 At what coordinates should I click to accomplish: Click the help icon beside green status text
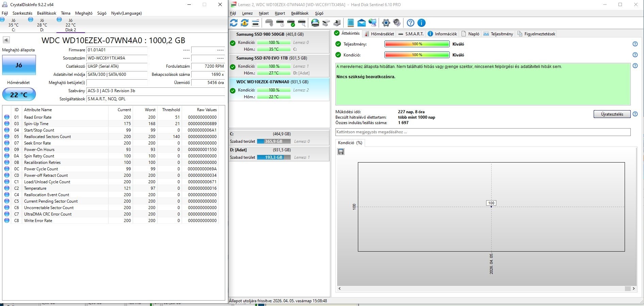635,66
